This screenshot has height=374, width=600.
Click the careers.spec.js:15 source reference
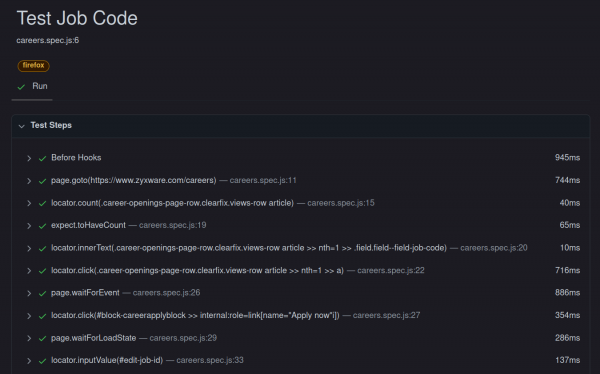341,203
